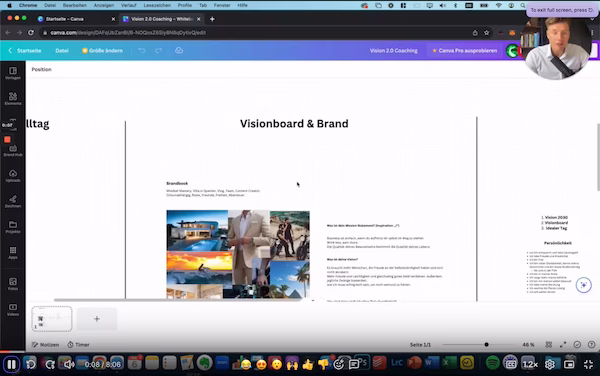Switch to Startseite – Canva tab

coord(64,19)
